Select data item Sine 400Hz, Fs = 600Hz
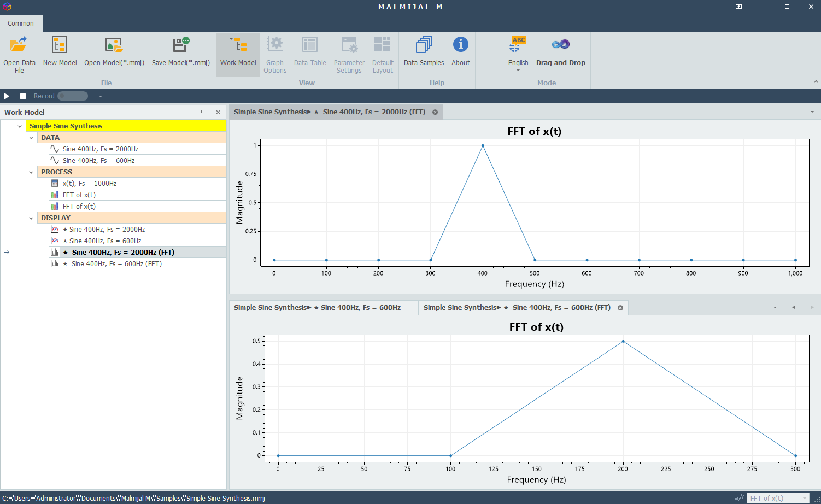 point(137,160)
